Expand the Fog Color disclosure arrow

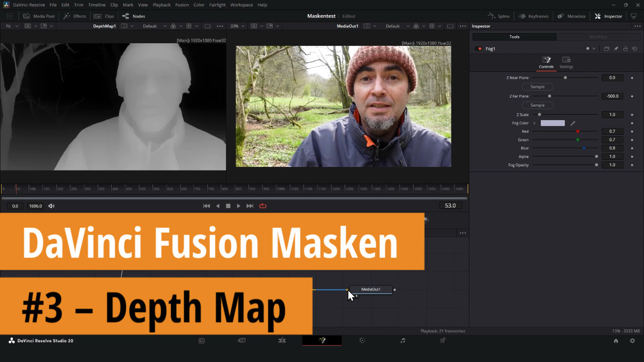(x=534, y=123)
